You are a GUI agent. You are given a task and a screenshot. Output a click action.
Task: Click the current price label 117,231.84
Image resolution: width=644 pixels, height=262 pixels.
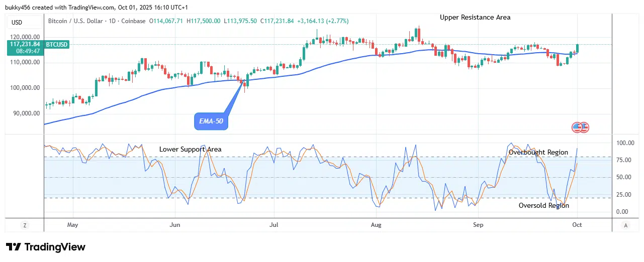coord(24,44)
